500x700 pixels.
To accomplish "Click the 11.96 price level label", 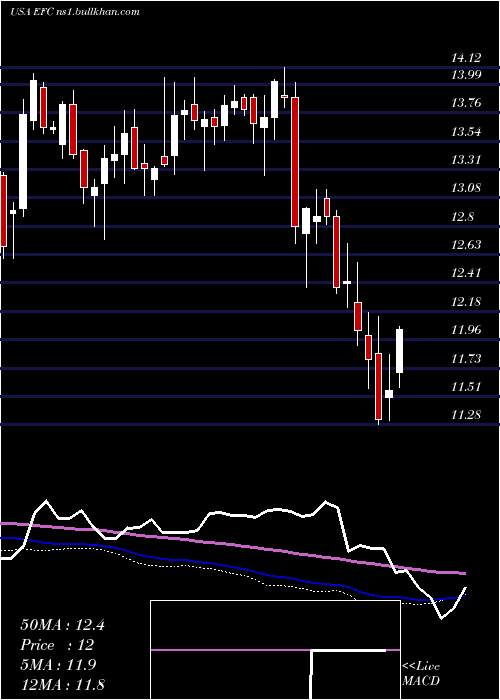I will pyautogui.click(x=466, y=330).
